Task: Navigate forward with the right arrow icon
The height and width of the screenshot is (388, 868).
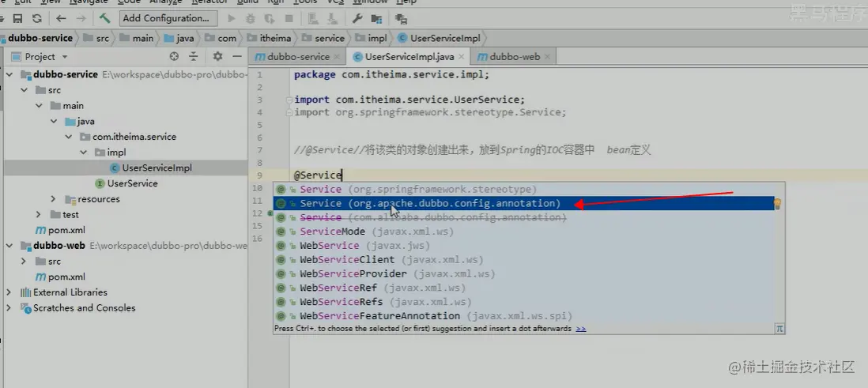Action: pos(81,18)
